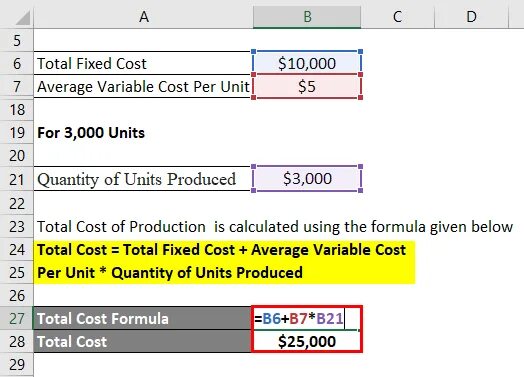Click the $25,000 Total Cost result cell
524x377 pixels.
306,341
